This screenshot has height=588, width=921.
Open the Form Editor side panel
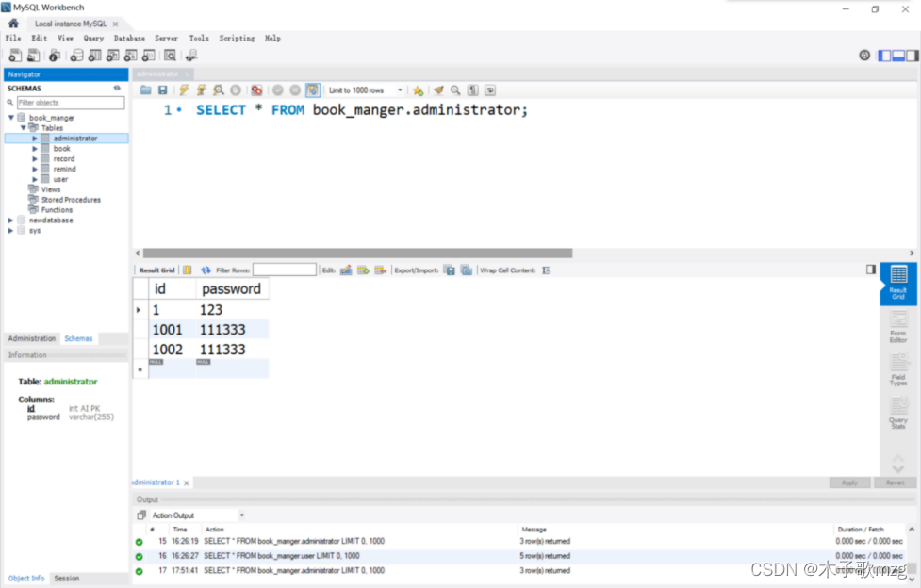point(898,327)
